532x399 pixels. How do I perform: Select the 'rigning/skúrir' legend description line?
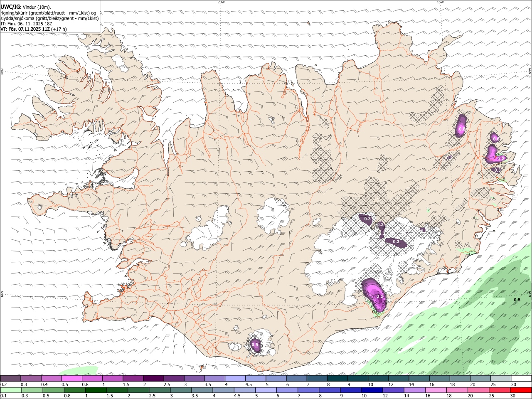click(x=48, y=12)
